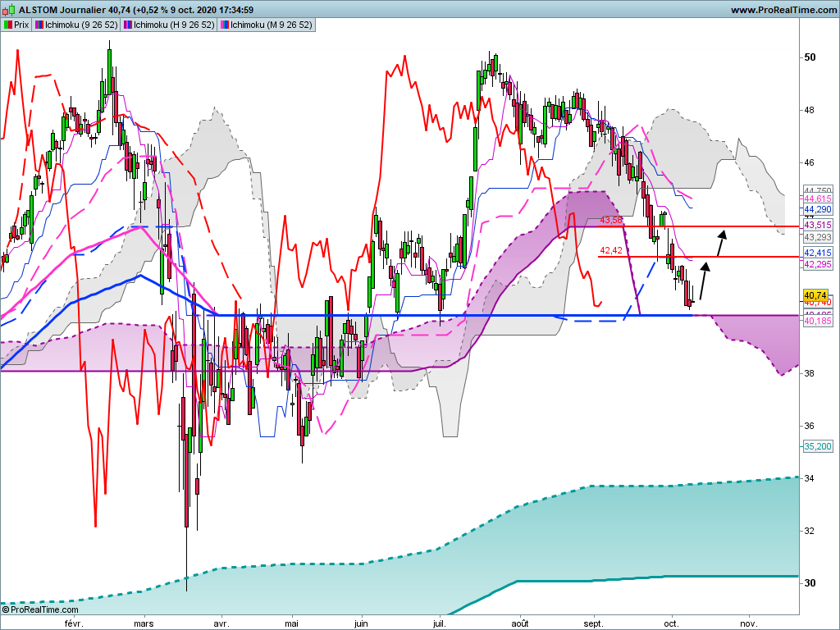This screenshot has width=840, height=630.
Task: Click the 50 price axis value
Action: pos(810,57)
